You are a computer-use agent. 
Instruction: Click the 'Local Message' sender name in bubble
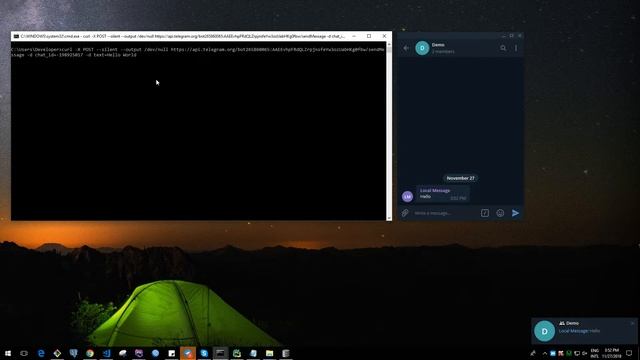click(x=435, y=191)
